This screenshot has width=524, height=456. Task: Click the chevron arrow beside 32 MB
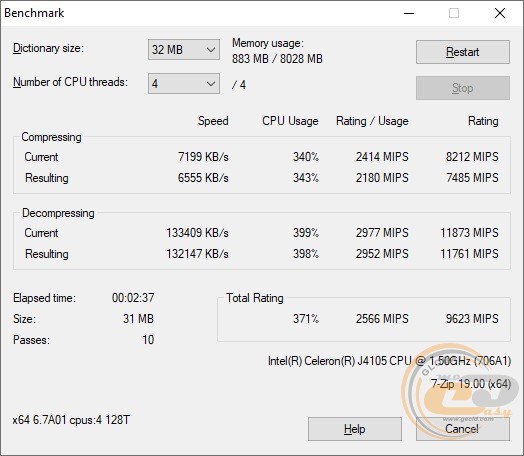pyautogui.click(x=211, y=50)
